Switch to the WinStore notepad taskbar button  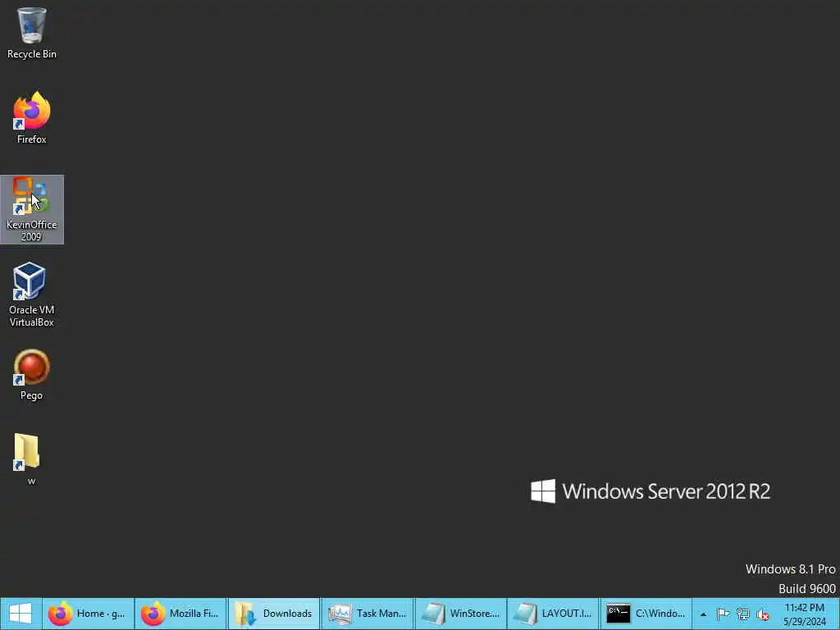click(460, 614)
